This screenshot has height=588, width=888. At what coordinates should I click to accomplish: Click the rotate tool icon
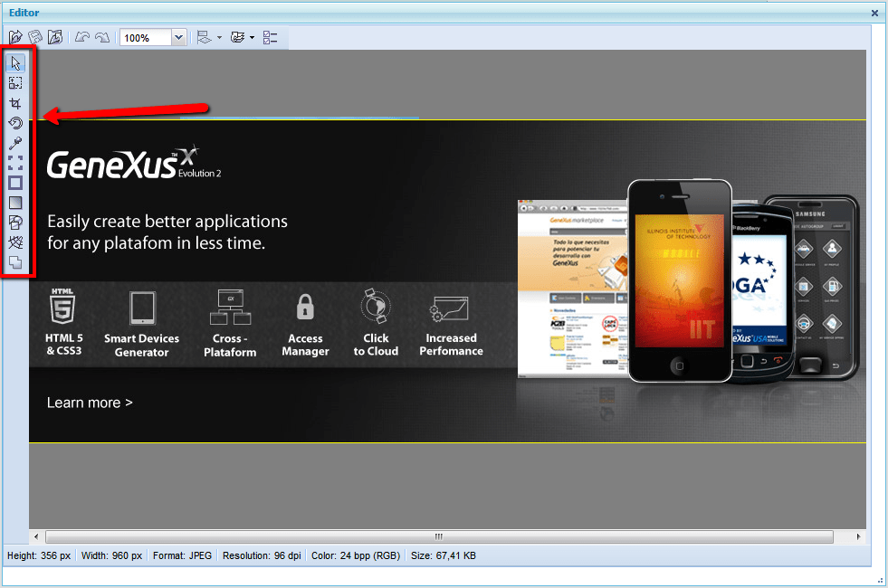[x=15, y=123]
